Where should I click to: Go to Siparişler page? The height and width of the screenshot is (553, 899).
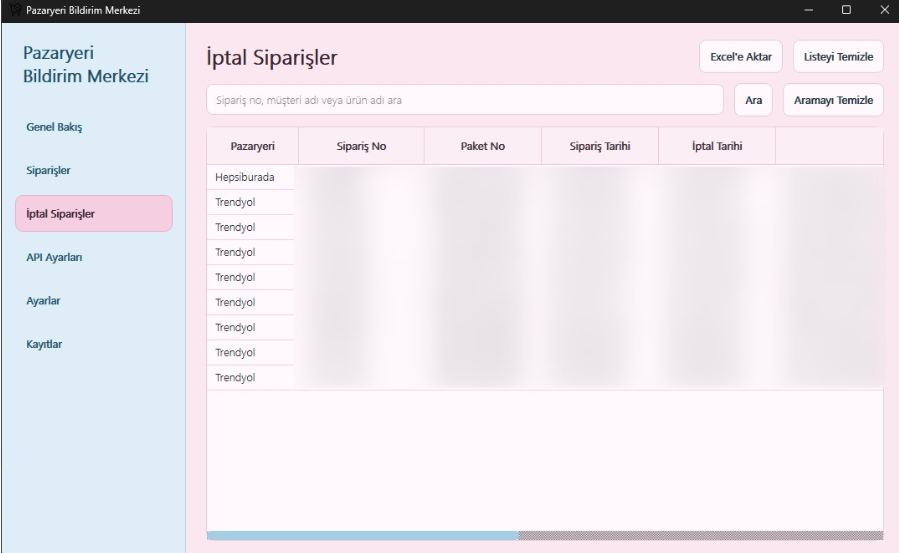tap(93, 170)
